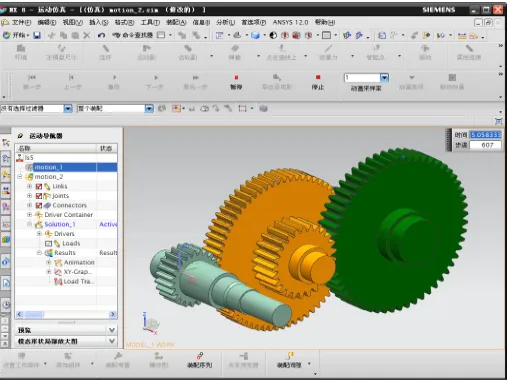Click the Time value field

click(x=485, y=135)
